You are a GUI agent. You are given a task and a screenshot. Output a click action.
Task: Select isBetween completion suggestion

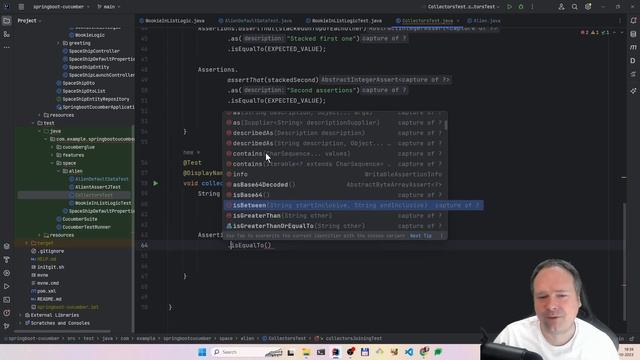click(x=353, y=205)
